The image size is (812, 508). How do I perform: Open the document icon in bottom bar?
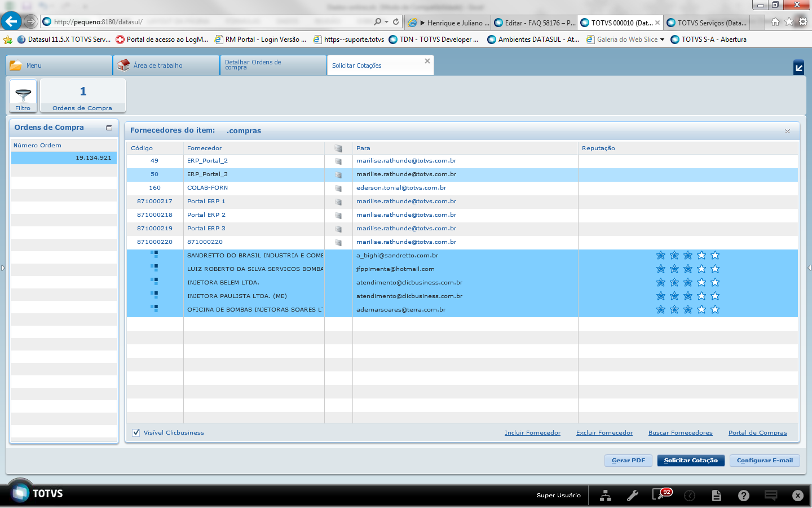coord(717,496)
